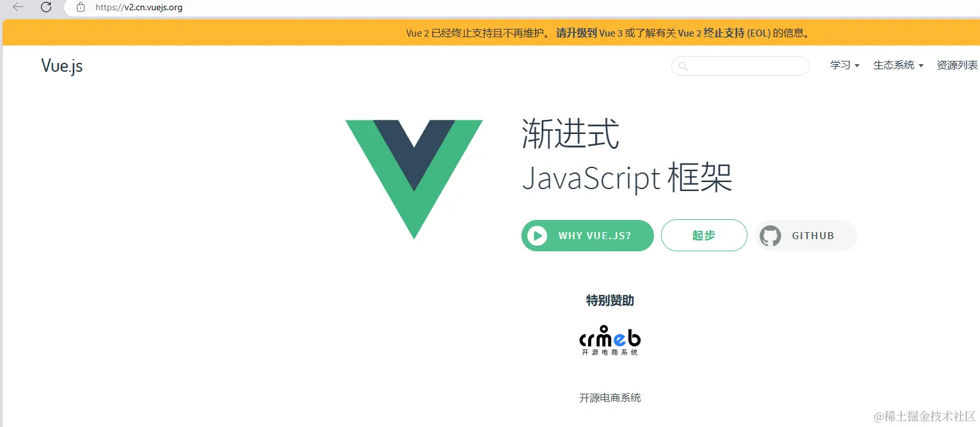Open the crmeb sponsor logo
Viewport: 980px width, 427px height.
(x=610, y=340)
